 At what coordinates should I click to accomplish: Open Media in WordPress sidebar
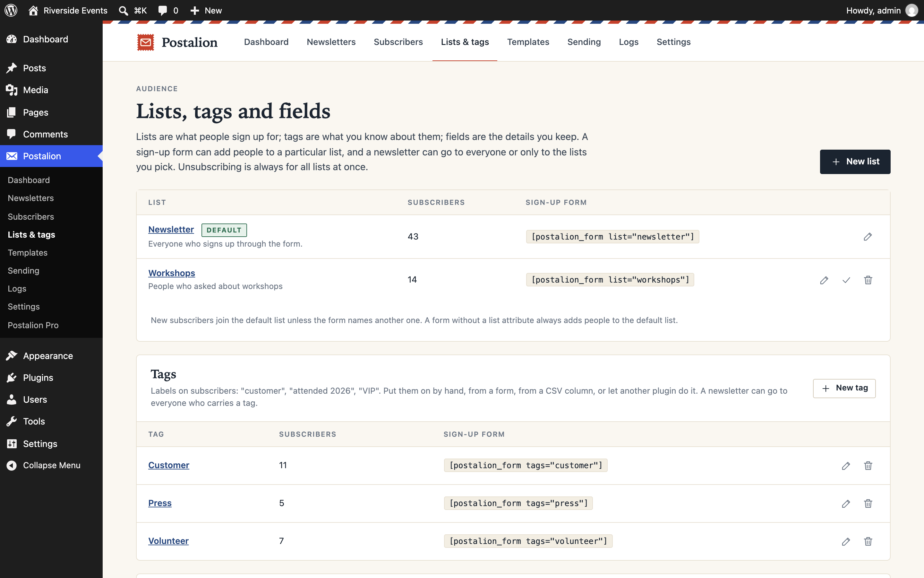[x=51, y=90]
